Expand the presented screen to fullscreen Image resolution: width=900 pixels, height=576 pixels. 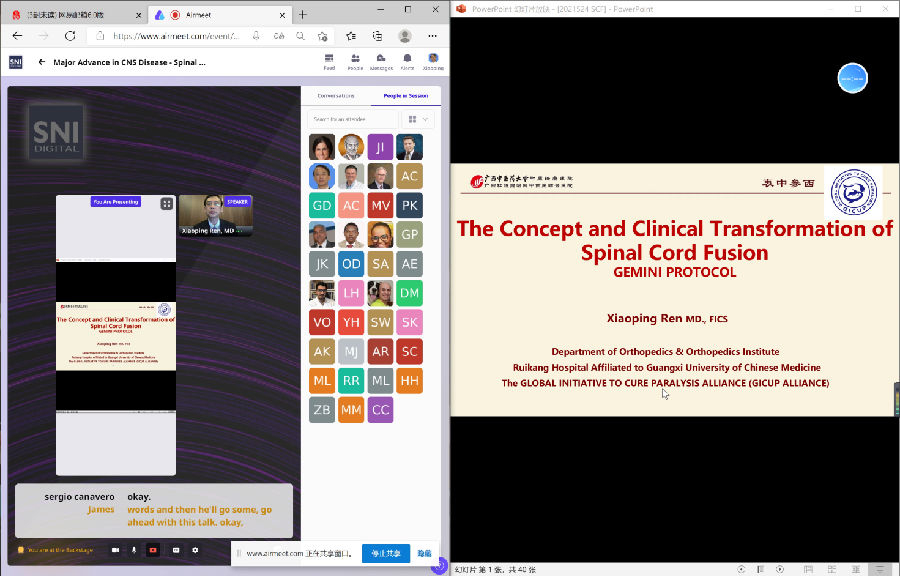click(166, 203)
